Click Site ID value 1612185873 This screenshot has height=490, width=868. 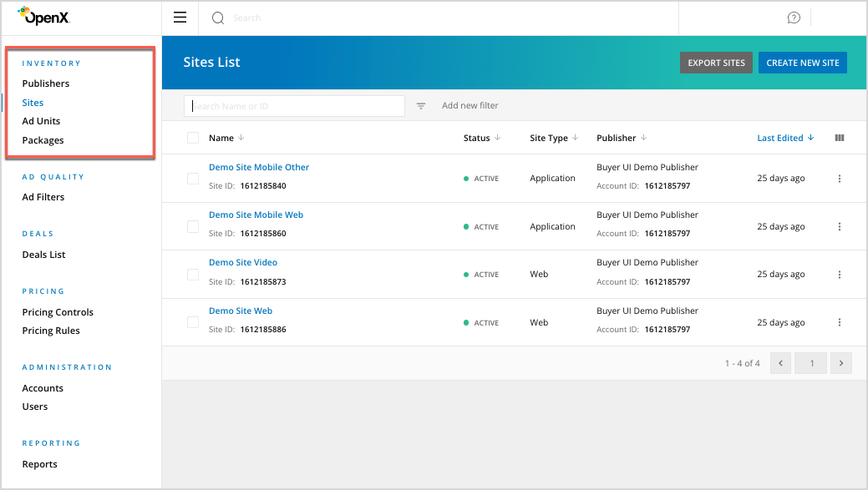(263, 281)
